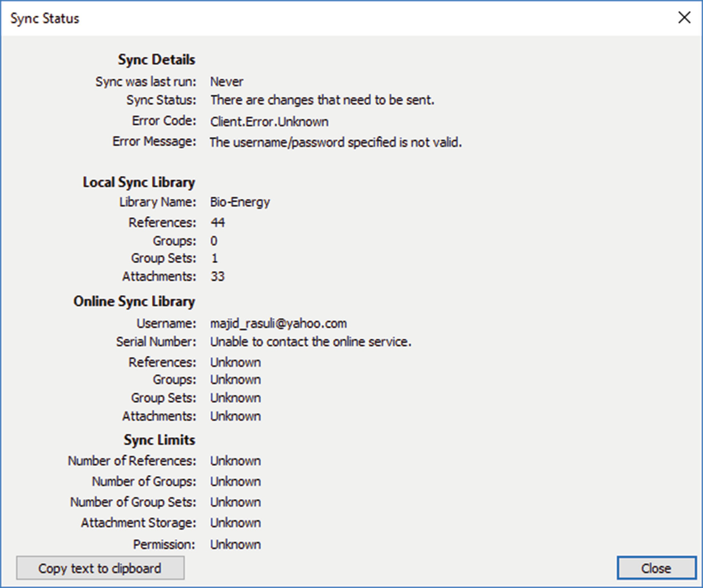Click the Bio-Energy library name

point(240,202)
